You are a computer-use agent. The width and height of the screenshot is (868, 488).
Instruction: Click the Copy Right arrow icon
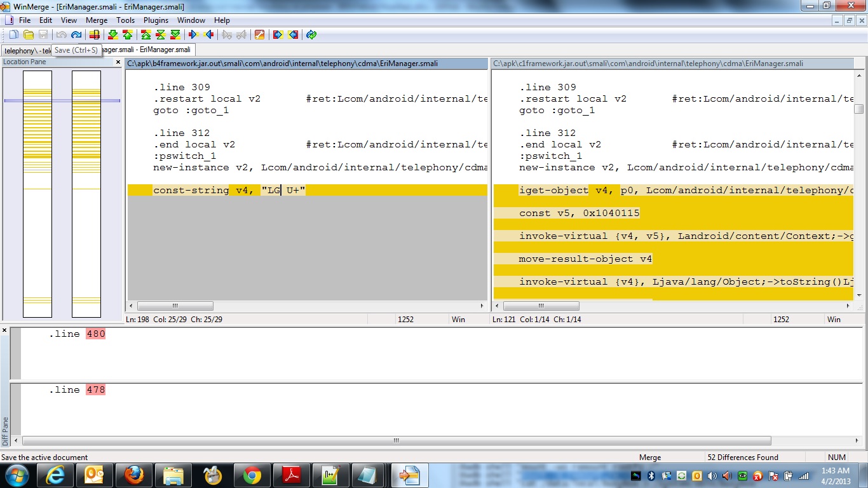coord(193,35)
